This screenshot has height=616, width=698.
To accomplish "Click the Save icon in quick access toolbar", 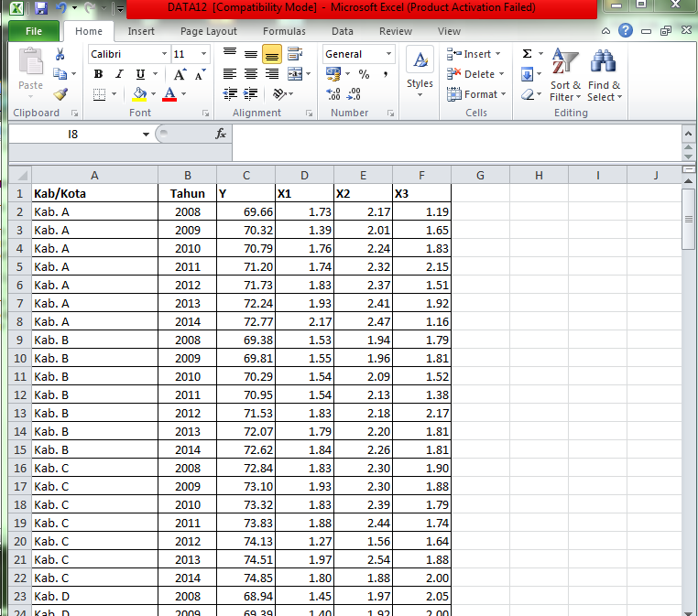I will (41, 7).
